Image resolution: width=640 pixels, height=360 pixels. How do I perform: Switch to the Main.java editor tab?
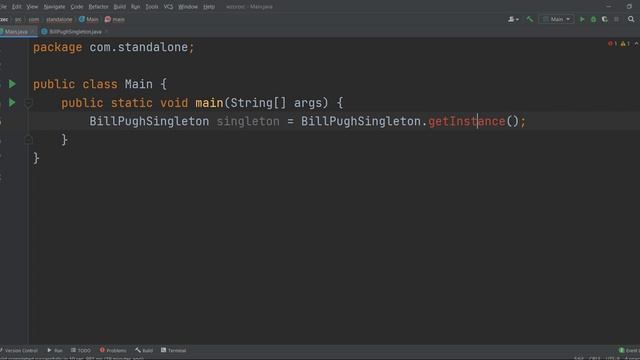pyautogui.click(x=16, y=31)
